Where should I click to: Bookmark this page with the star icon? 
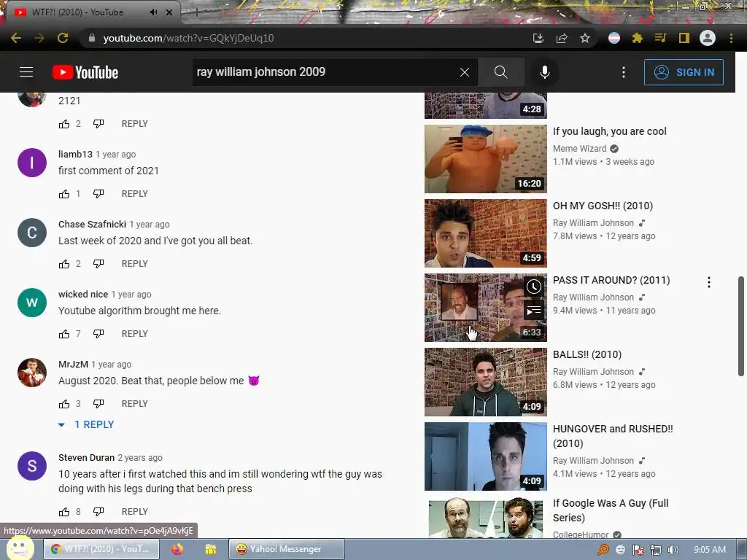coord(585,38)
